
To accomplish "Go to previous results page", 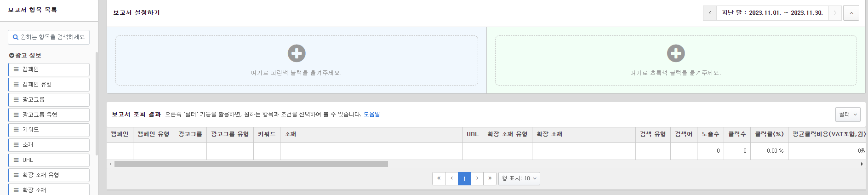I will (x=451, y=178).
